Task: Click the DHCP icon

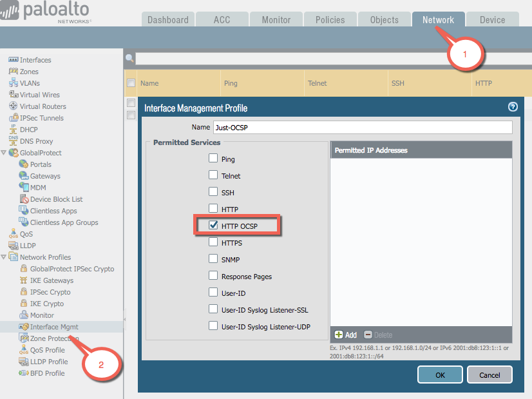Action: point(14,130)
